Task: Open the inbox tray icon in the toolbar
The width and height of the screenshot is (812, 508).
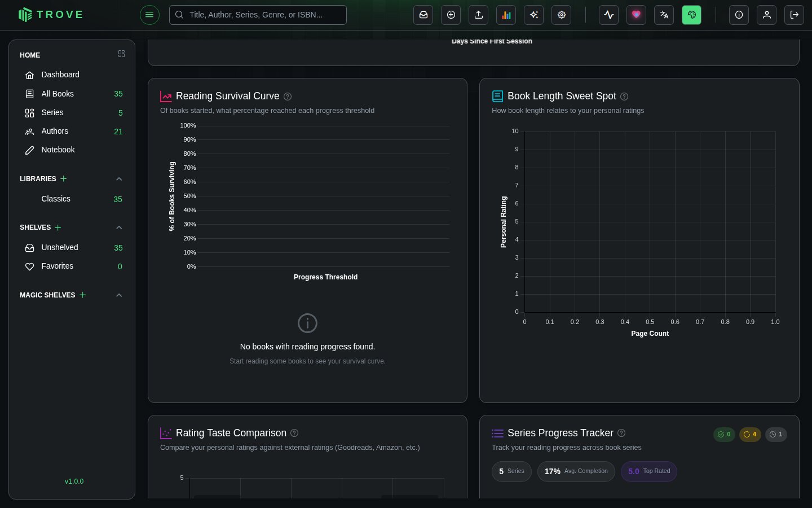Action: point(423,15)
